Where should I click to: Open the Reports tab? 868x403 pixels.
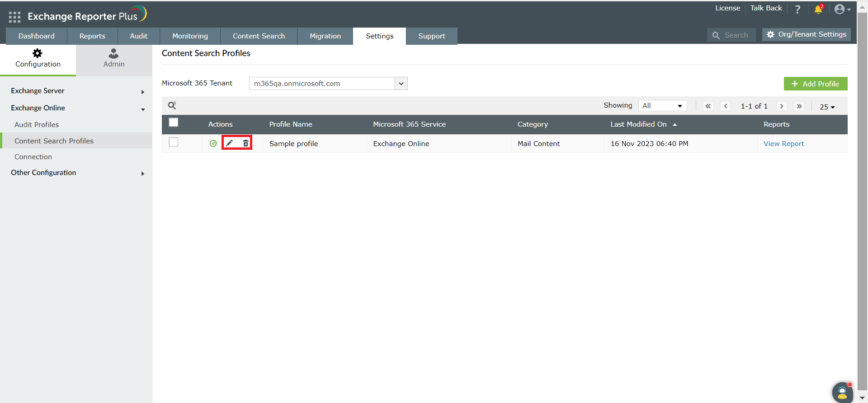click(92, 36)
